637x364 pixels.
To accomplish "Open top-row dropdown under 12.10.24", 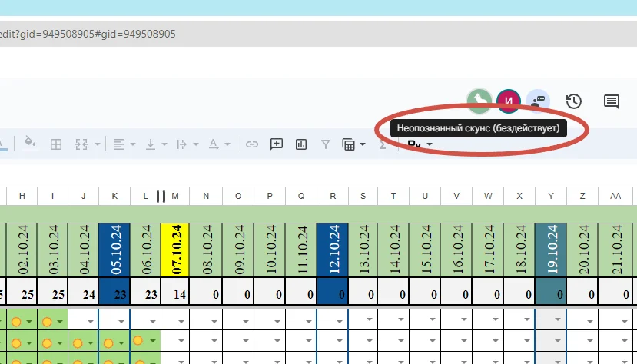I will point(339,322).
